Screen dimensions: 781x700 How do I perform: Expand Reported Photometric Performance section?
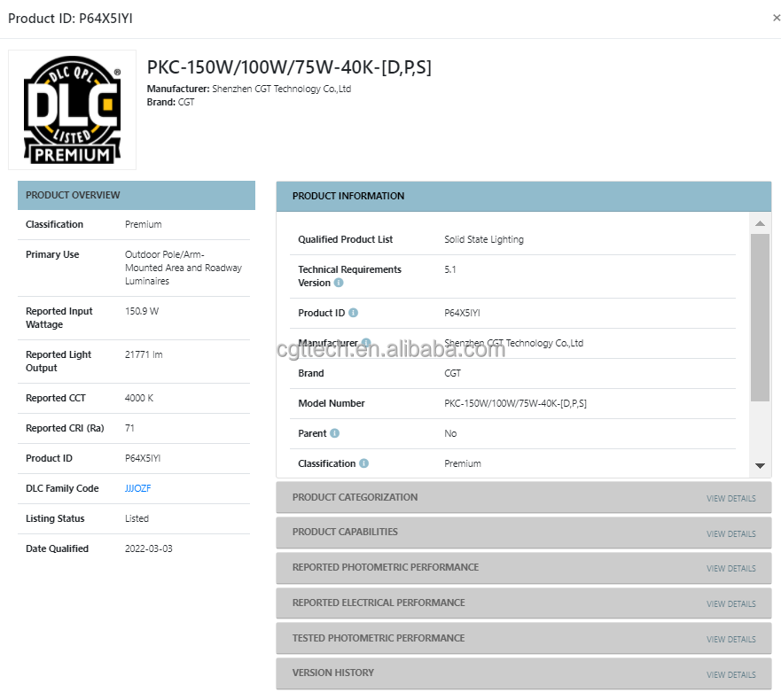tap(524, 568)
